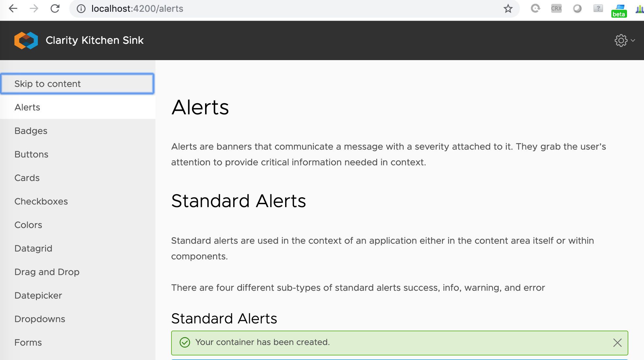This screenshot has height=360, width=644.
Task: Click the site info icon
Action: pos(81,8)
